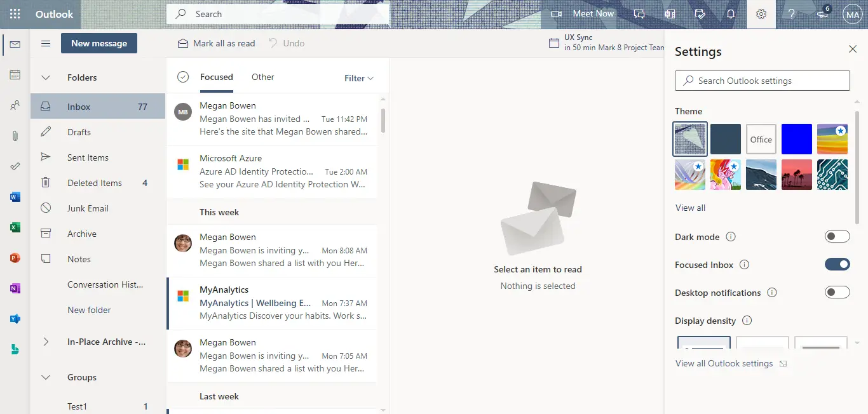Open the Calendar icon in left rail
Image resolution: width=868 pixels, height=414 pixels.
[x=15, y=75]
